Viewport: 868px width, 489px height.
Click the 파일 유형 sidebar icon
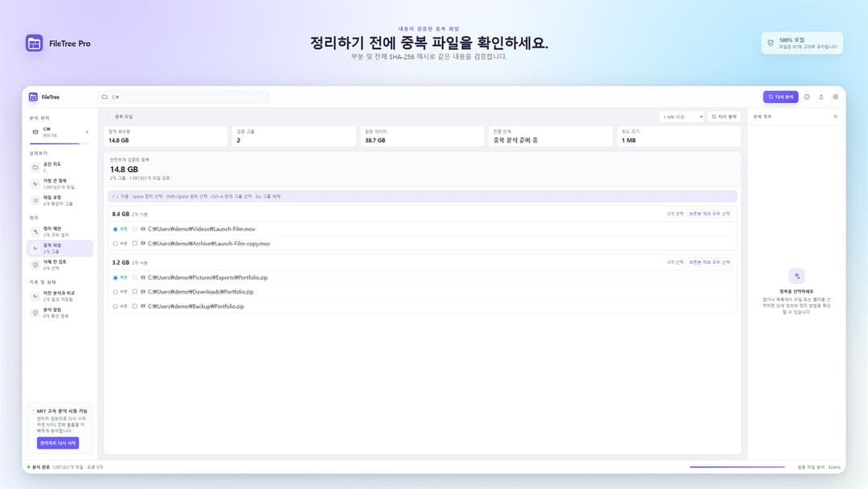35,200
